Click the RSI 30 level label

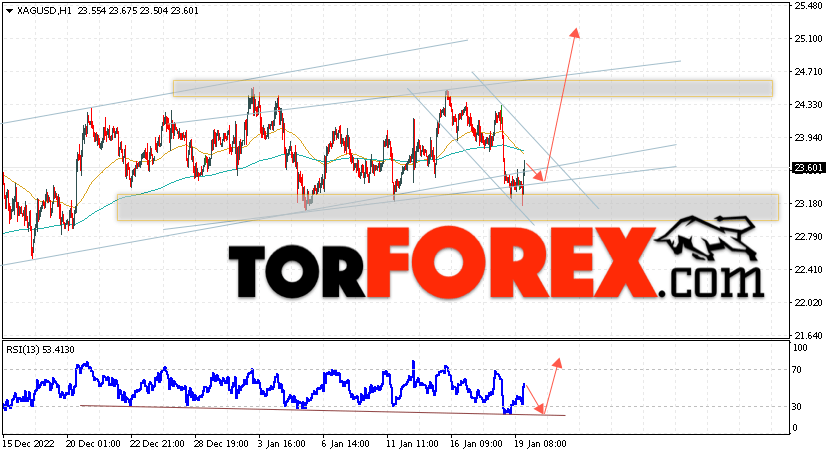[797, 406]
